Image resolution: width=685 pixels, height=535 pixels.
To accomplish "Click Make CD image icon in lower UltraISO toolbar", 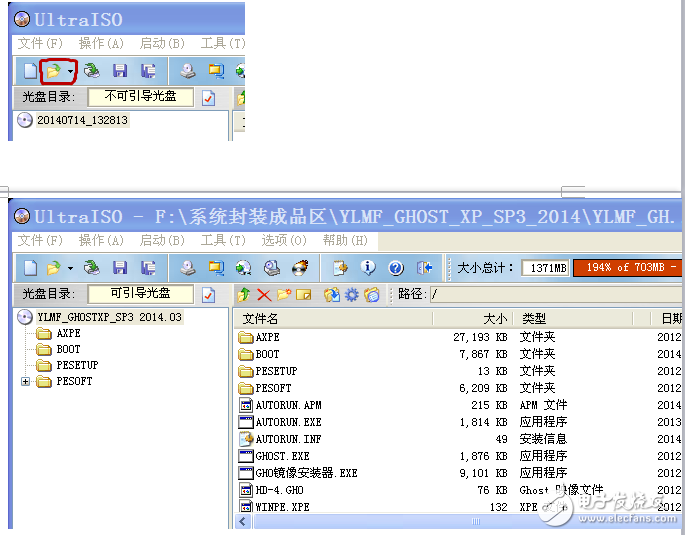I will pos(188,268).
